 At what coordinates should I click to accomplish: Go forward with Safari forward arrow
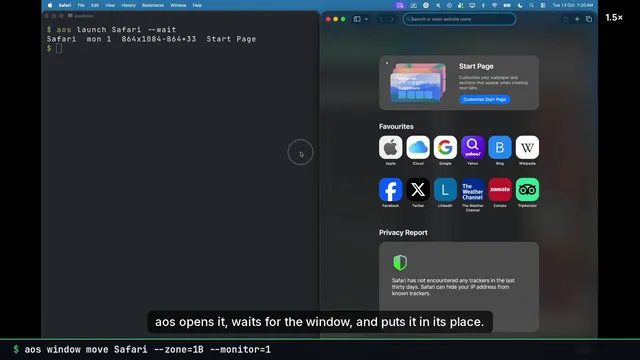(392, 19)
